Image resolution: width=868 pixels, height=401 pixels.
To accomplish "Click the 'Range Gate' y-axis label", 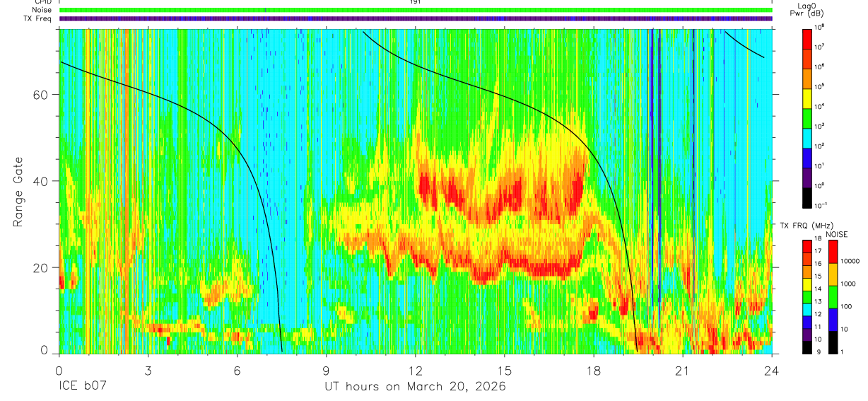I will [x=18, y=191].
